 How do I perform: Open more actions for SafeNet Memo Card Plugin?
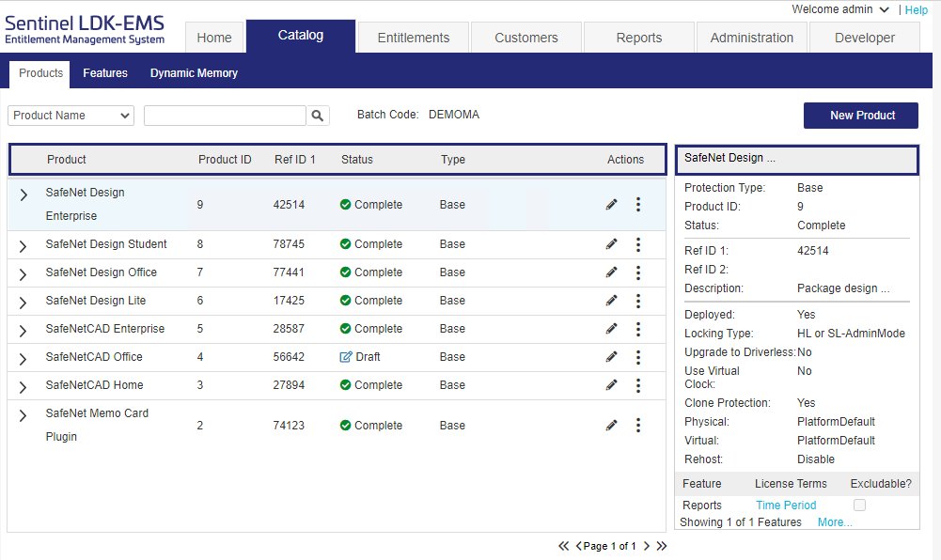(x=638, y=426)
